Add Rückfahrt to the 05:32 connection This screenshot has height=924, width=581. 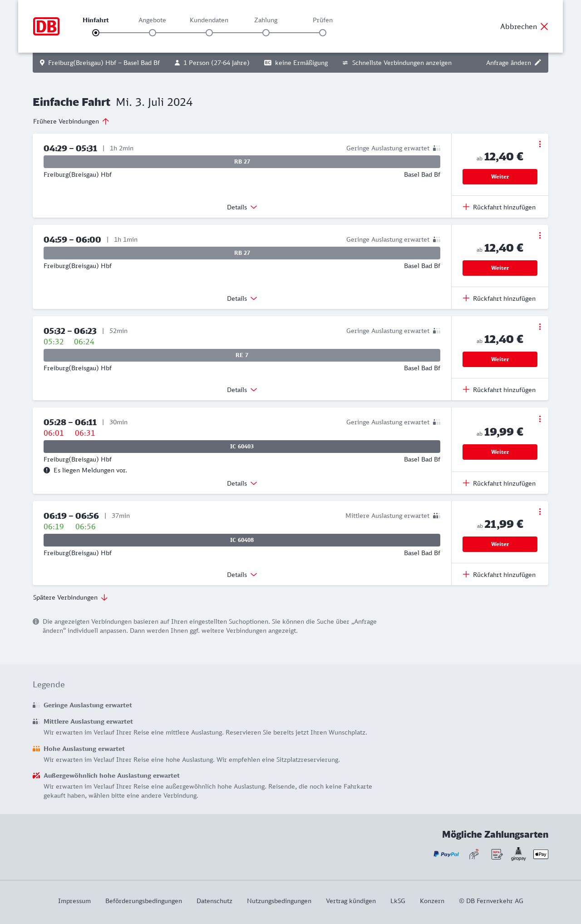(499, 390)
